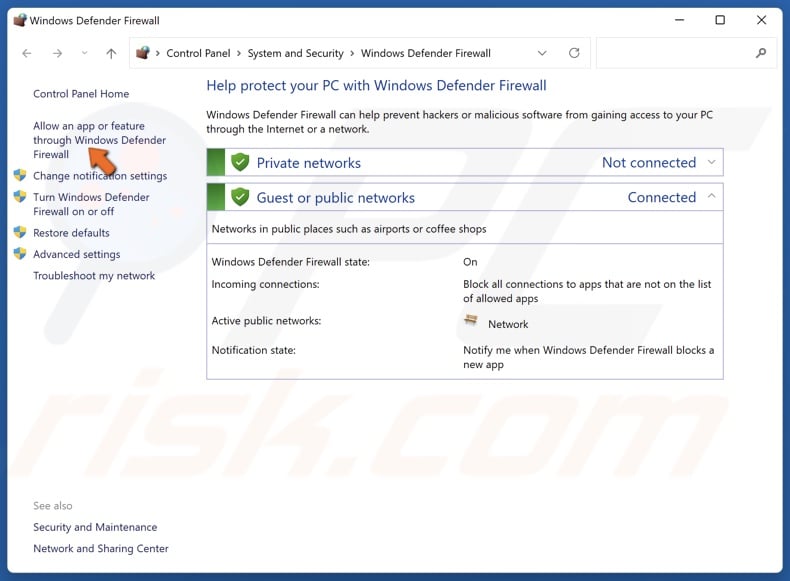This screenshot has width=790, height=581.
Task: Click the Forward navigation arrow
Action: (x=57, y=53)
